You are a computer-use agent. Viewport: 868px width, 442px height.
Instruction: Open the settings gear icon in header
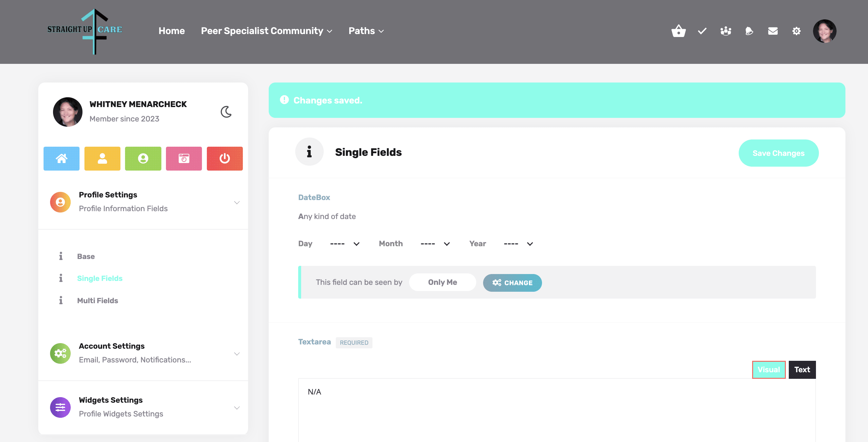click(x=796, y=31)
